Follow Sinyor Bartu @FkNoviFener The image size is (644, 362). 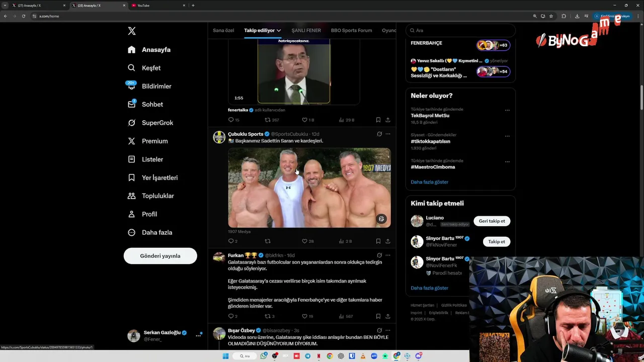pyautogui.click(x=496, y=242)
